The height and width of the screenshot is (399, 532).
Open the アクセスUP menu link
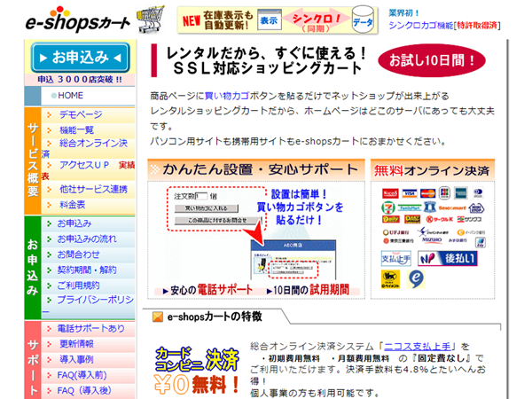click(x=84, y=165)
